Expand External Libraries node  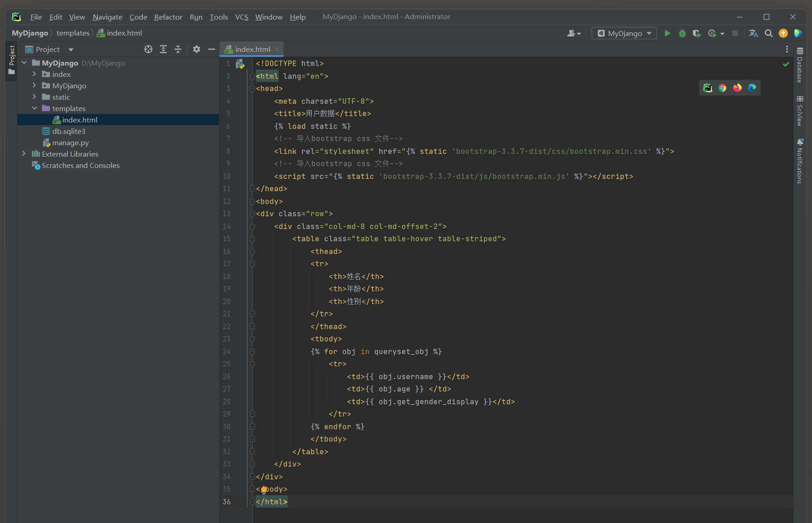click(24, 154)
